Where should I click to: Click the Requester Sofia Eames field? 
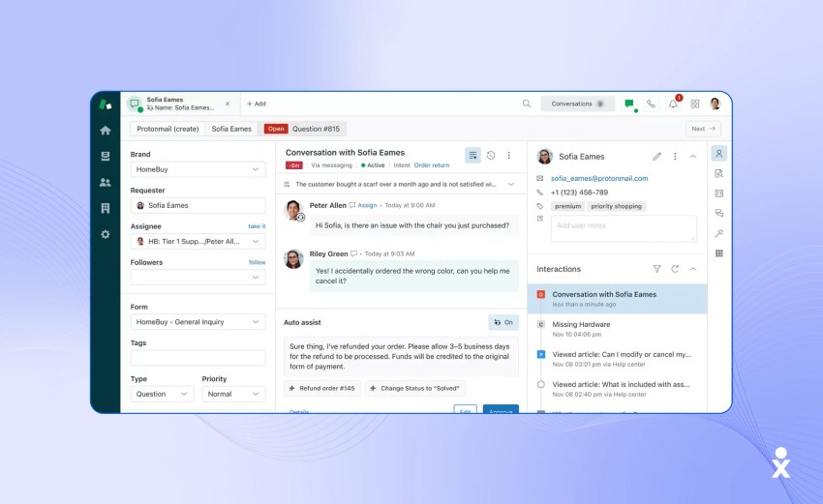(198, 206)
